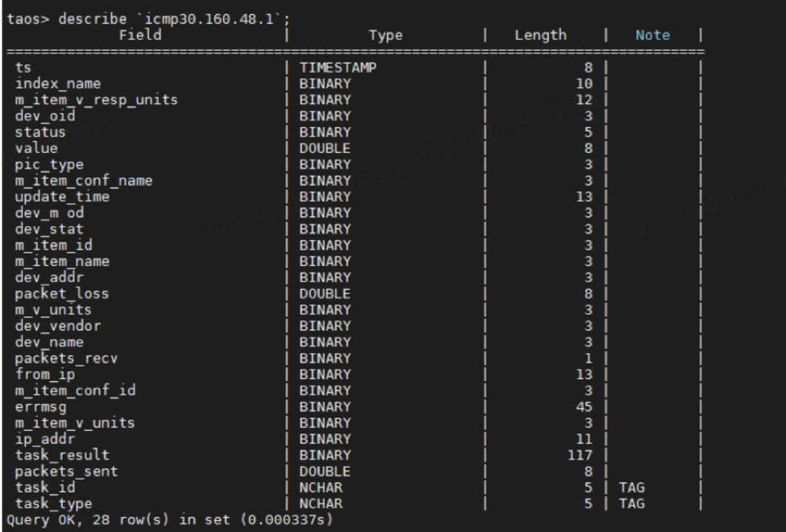Click length 13 in from_ip row
Screen dimensions: 786x532
pyautogui.click(x=584, y=375)
